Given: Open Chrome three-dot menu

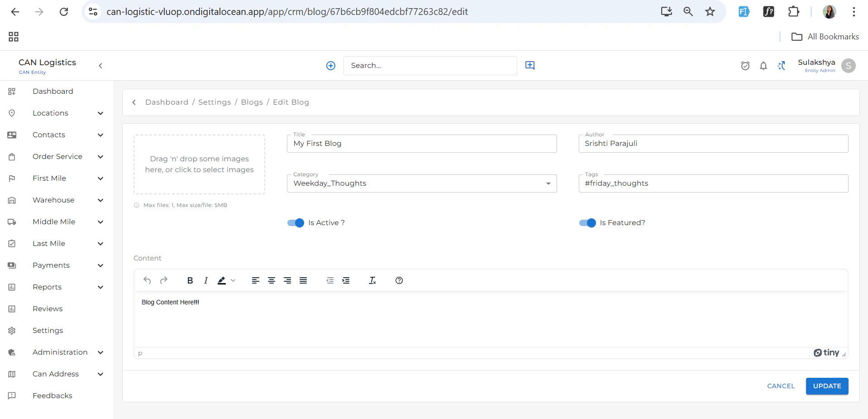Looking at the screenshot, I should pos(854,12).
